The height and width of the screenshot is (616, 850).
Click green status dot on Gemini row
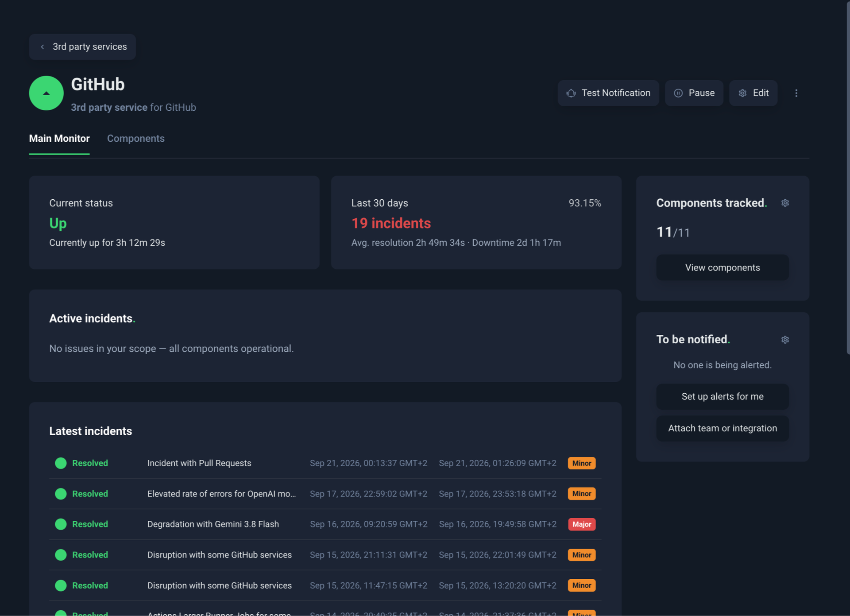61,524
